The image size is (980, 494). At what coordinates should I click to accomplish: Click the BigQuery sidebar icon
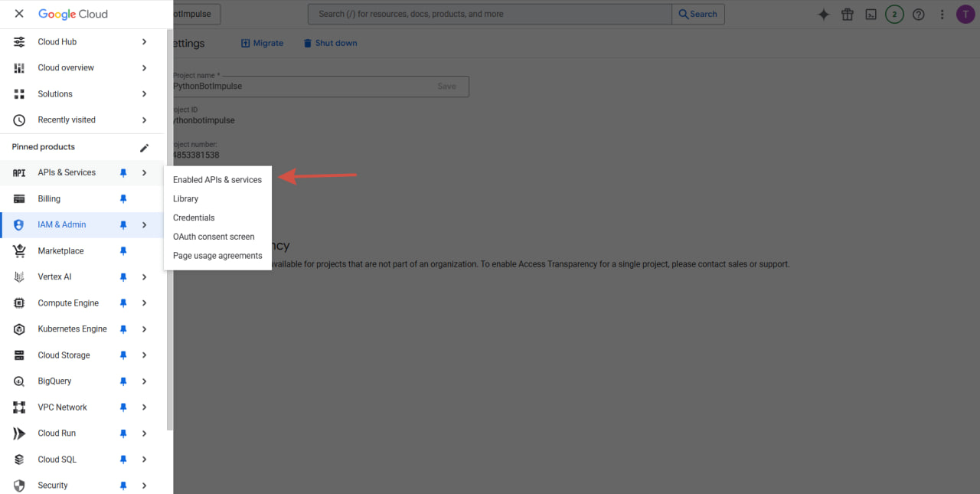click(x=19, y=381)
